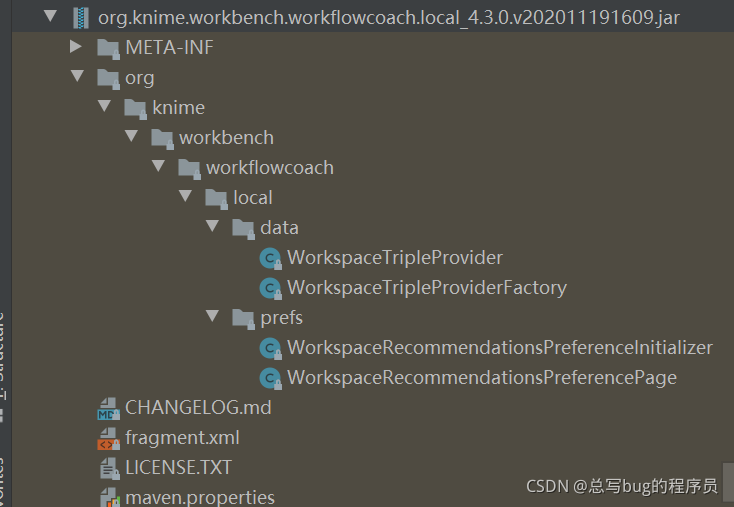Open the WorkspaceTripleProvider class
This screenshot has width=734, height=507.
[395, 258]
